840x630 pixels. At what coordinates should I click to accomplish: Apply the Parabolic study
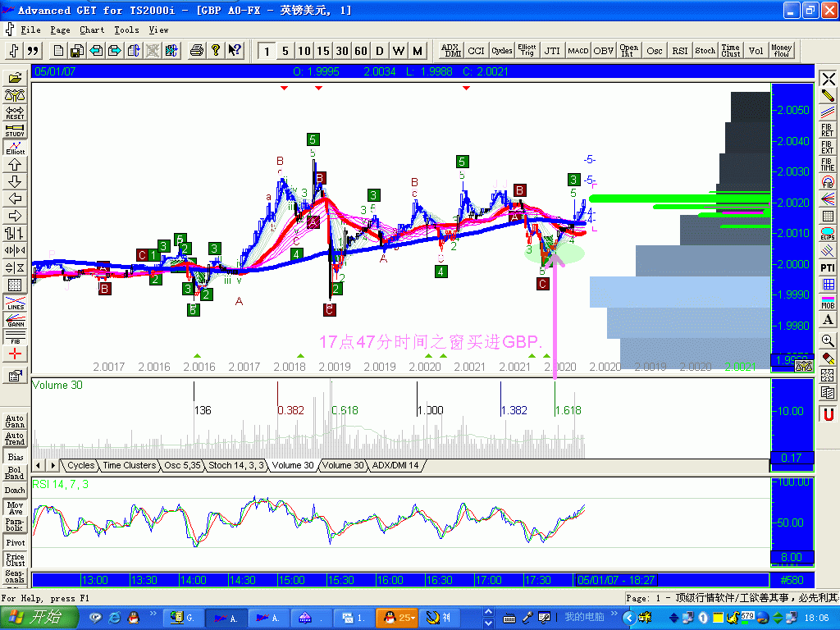15,525
